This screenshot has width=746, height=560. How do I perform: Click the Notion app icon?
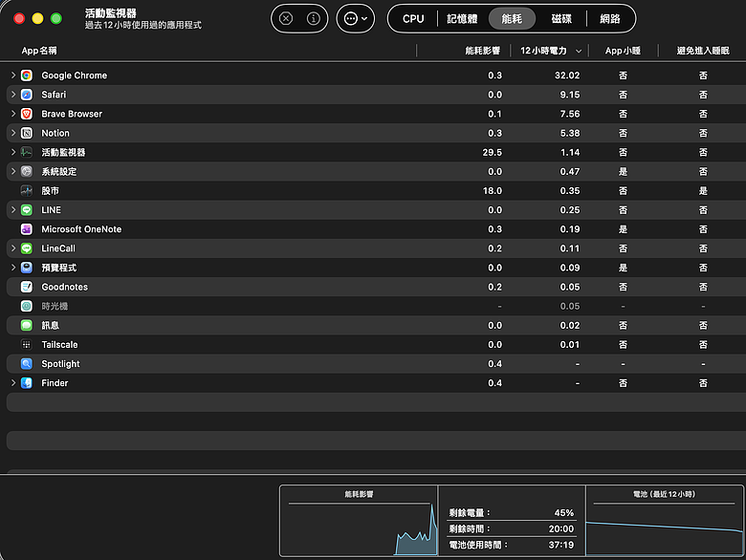tap(27, 133)
